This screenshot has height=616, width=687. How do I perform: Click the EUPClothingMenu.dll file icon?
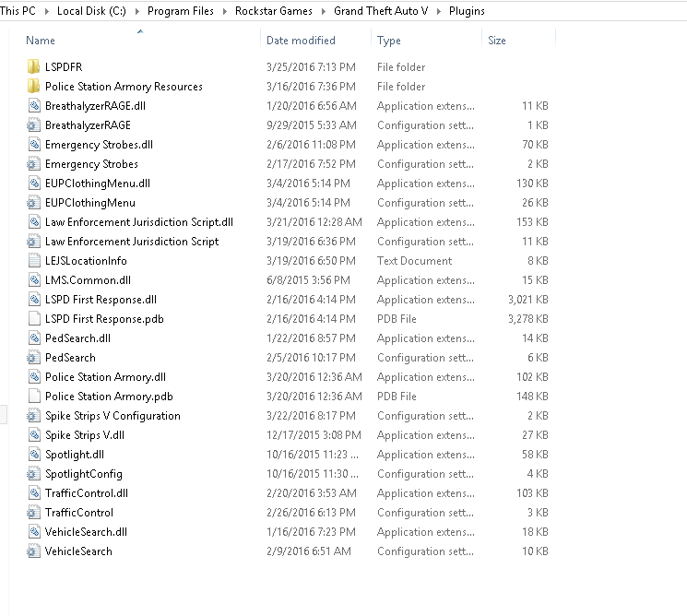(x=34, y=184)
